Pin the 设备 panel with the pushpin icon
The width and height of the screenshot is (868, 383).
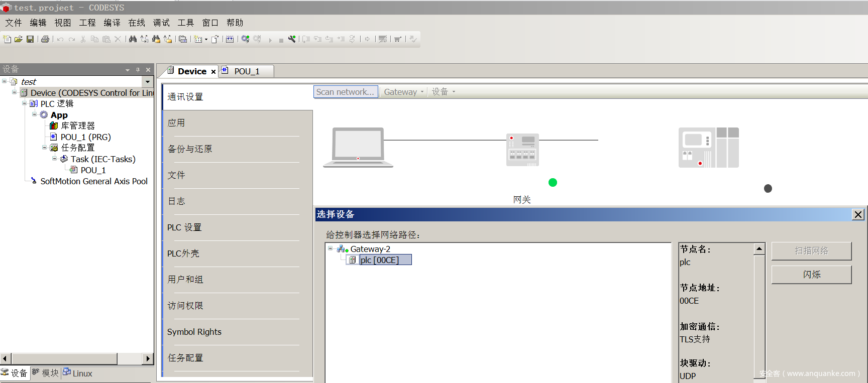138,70
